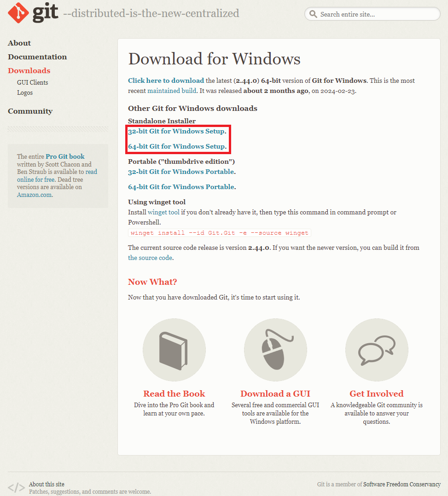Open Software Freedom Conservancy link

pos(402,484)
